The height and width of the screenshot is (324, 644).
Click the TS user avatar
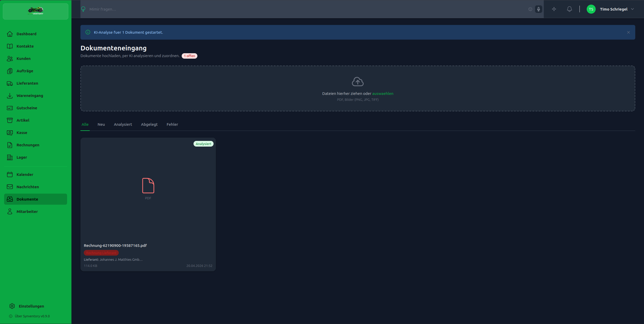[591, 9]
